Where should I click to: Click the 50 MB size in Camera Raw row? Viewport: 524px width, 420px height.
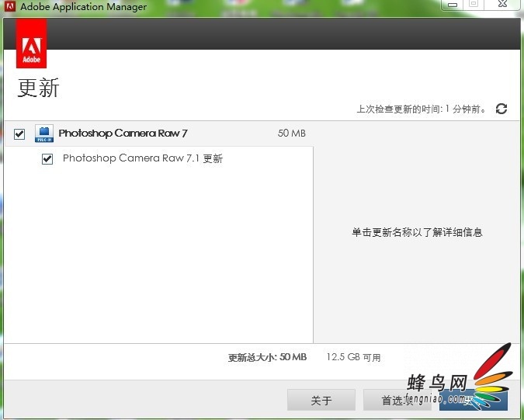pyautogui.click(x=291, y=134)
